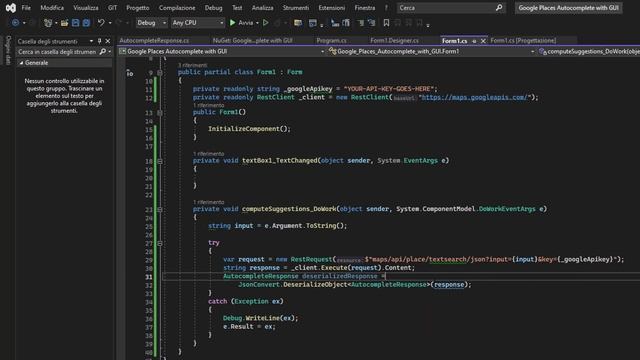Collapse the Generale toolbox group
The image size is (640, 360).
pos(21,63)
